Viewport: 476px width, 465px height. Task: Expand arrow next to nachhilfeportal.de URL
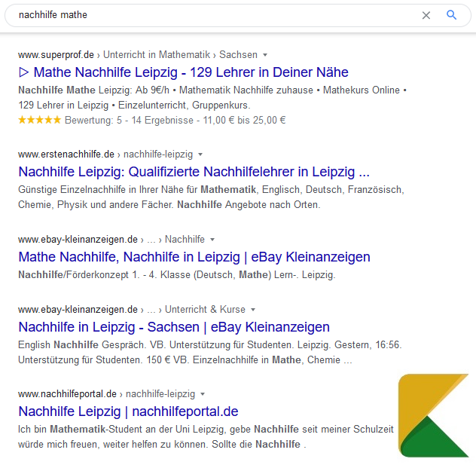pos(203,394)
